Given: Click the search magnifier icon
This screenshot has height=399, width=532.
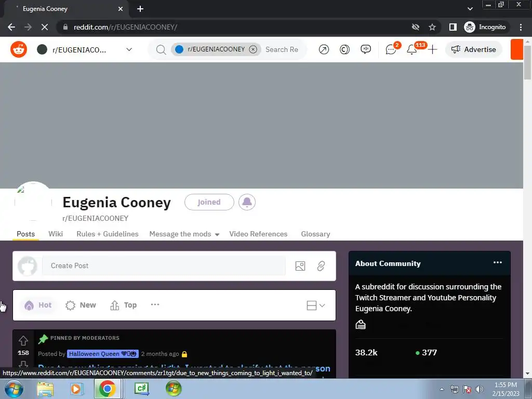Looking at the screenshot, I should click(x=161, y=49).
